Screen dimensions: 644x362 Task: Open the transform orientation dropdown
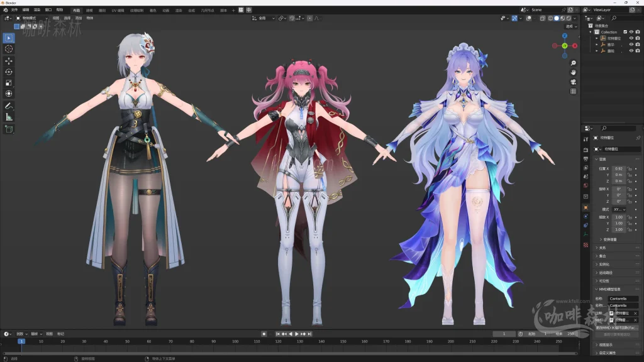[x=264, y=18]
